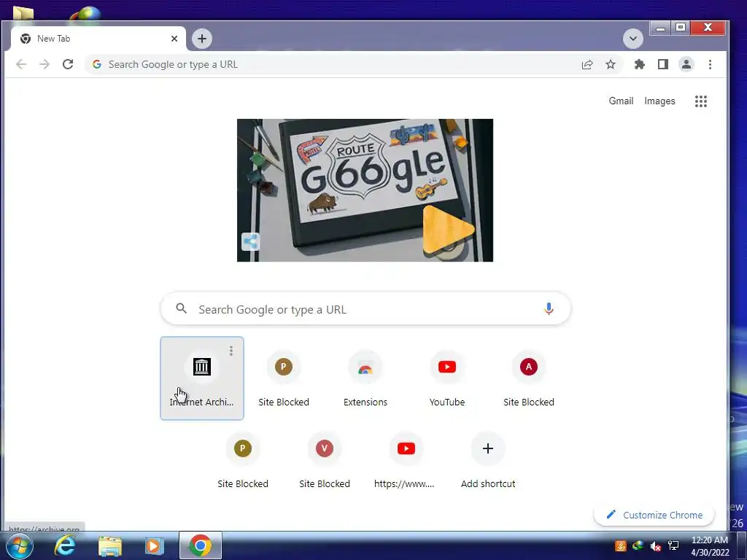This screenshot has height=560, width=747.
Task: Open the profile avatar icon
Action: point(686,64)
